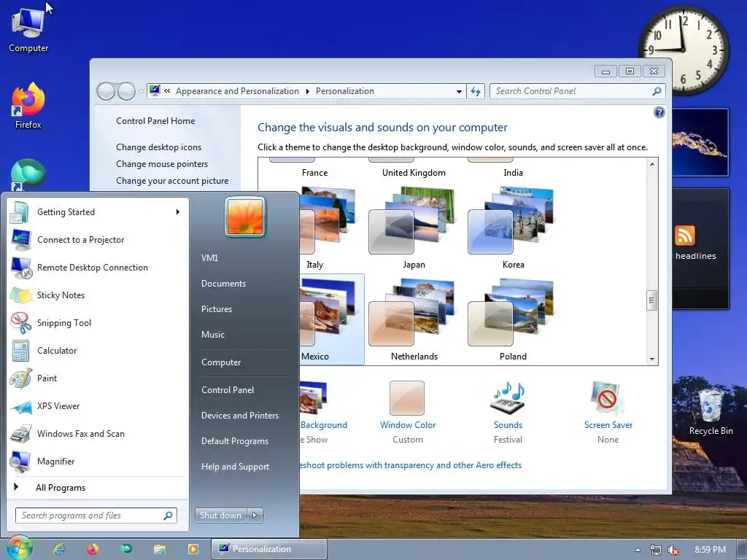Open the Window Color setting
Image resolution: width=747 pixels, height=560 pixels.
pyautogui.click(x=407, y=413)
